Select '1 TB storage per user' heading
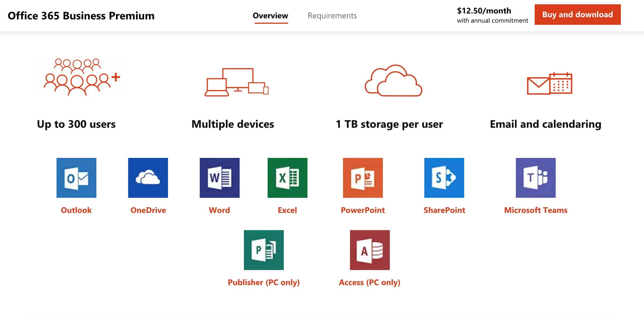This screenshot has height=318, width=644. (389, 124)
